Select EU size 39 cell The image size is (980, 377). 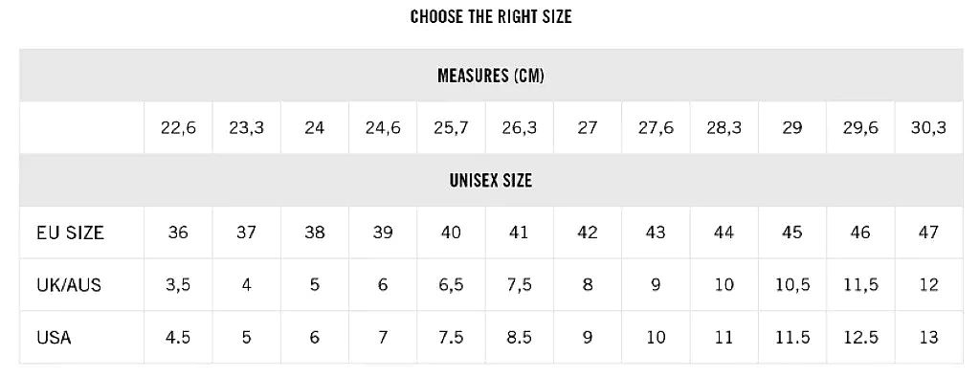click(x=383, y=233)
